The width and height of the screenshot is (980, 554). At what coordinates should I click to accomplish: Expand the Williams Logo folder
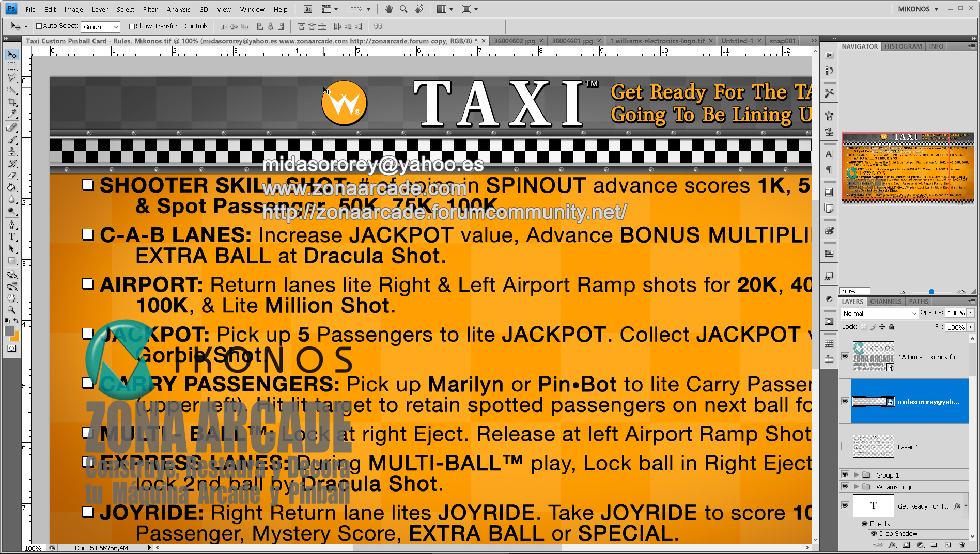coord(856,486)
